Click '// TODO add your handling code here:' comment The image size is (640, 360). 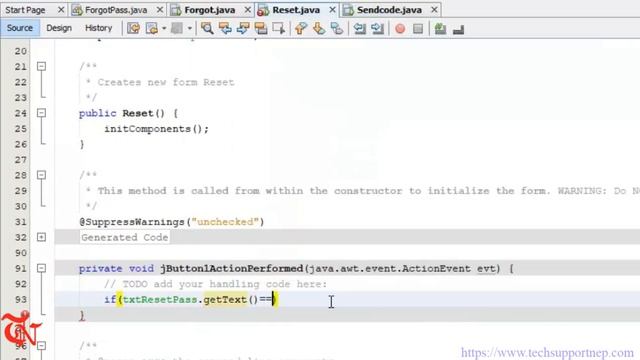(216, 284)
